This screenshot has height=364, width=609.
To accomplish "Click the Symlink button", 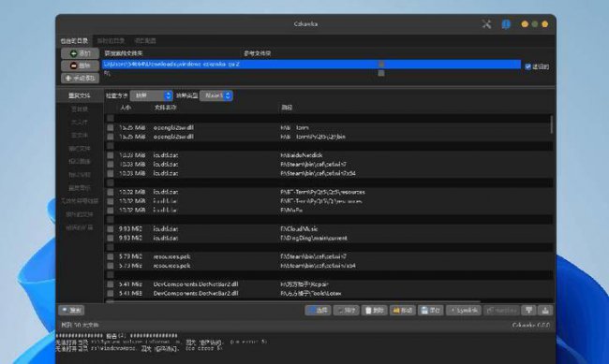I will pos(464,310).
